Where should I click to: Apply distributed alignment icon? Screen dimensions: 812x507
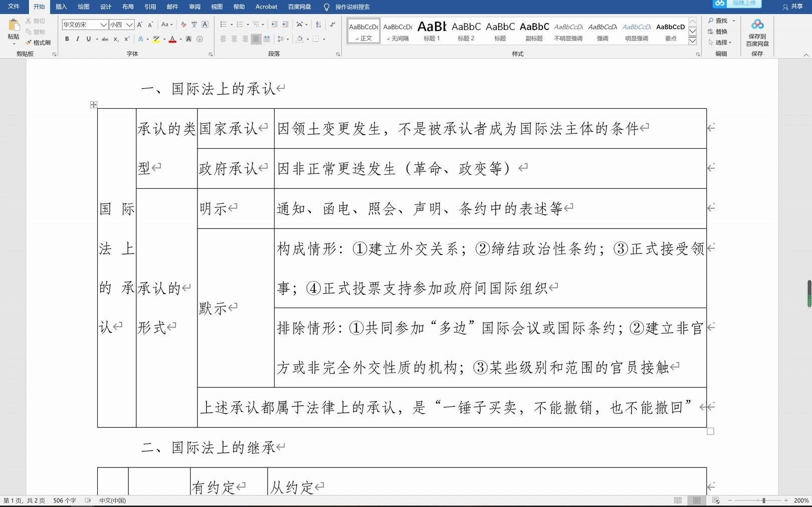[267, 39]
